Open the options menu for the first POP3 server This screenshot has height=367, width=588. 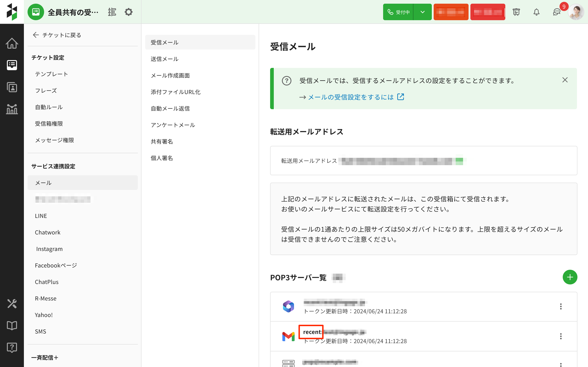tap(561, 306)
